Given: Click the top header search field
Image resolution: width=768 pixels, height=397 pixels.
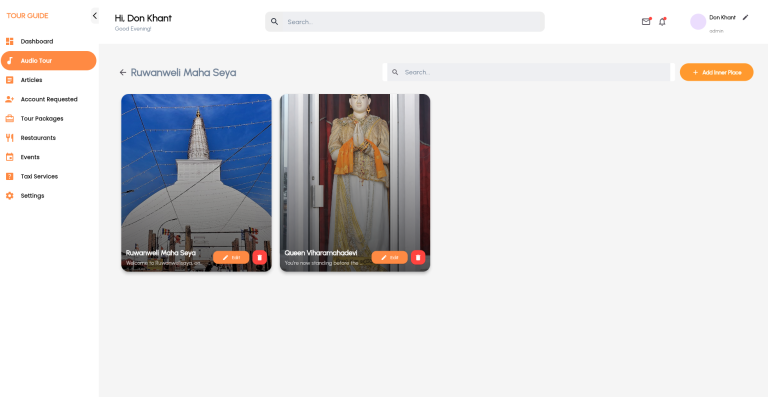Looking at the screenshot, I should coord(405,22).
